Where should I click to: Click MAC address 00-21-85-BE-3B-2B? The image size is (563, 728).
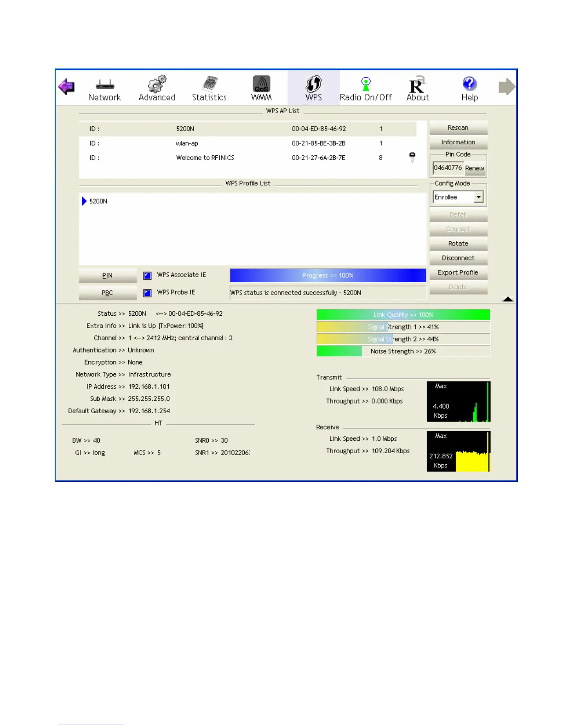tap(319, 143)
